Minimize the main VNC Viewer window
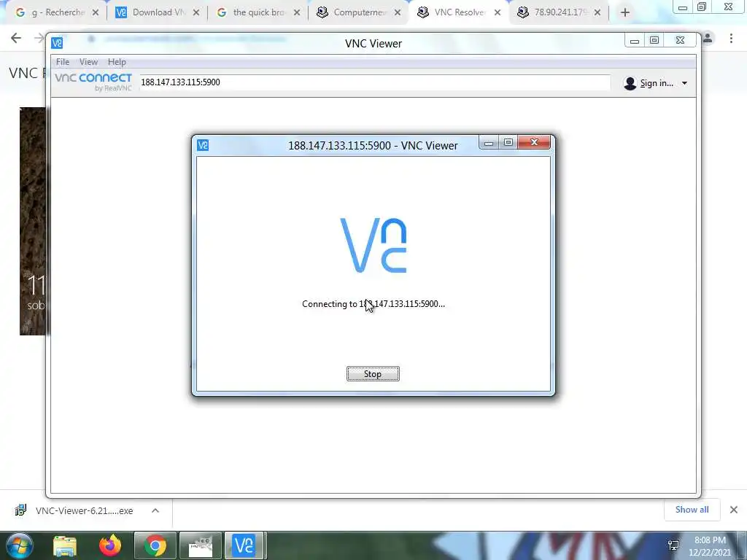This screenshot has width=747, height=560. pos(635,41)
